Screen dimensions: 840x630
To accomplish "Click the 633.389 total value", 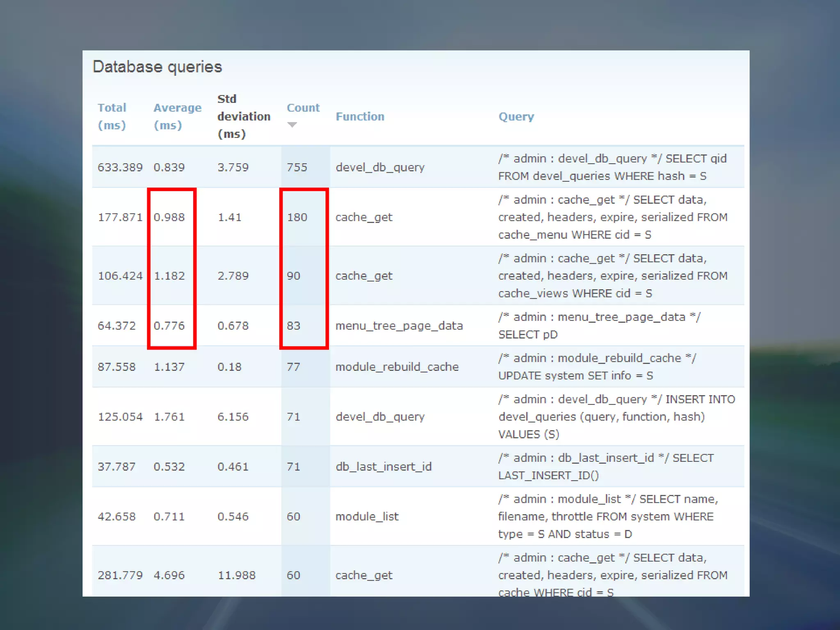I will click(x=120, y=167).
